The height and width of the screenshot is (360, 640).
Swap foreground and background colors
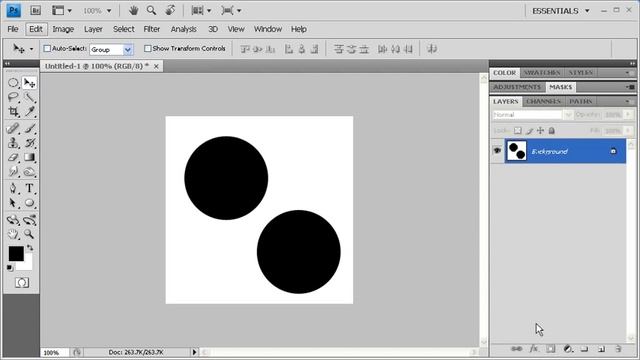pyautogui.click(x=30, y=248)
